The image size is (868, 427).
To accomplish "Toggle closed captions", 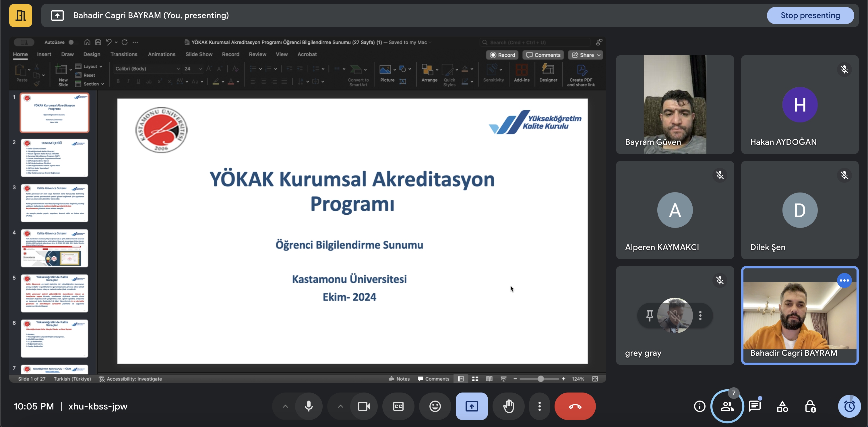I will coord(398,406).
